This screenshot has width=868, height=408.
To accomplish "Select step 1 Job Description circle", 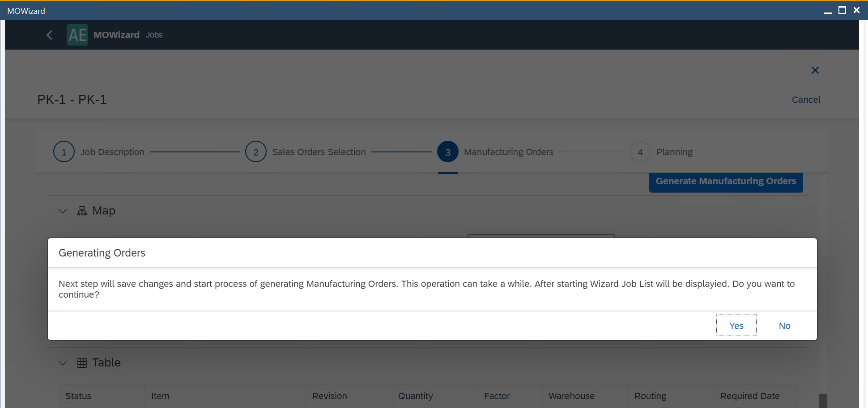I will pos(64,152).
